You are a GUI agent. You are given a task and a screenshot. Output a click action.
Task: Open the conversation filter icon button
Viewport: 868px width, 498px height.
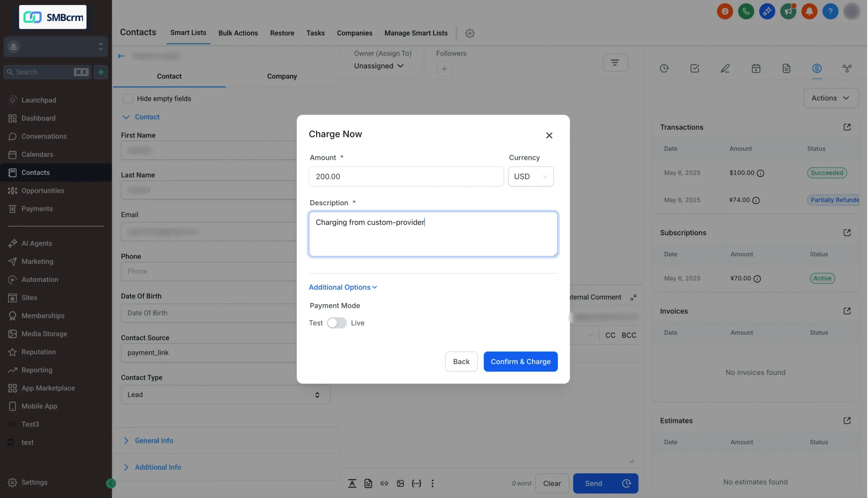tap(615, 63)
